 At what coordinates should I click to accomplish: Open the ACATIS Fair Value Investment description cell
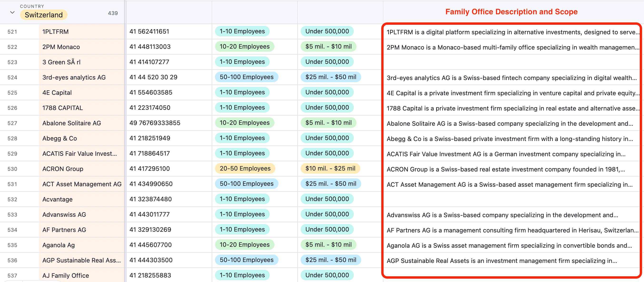pyautogui.click(x=506, y=154)
